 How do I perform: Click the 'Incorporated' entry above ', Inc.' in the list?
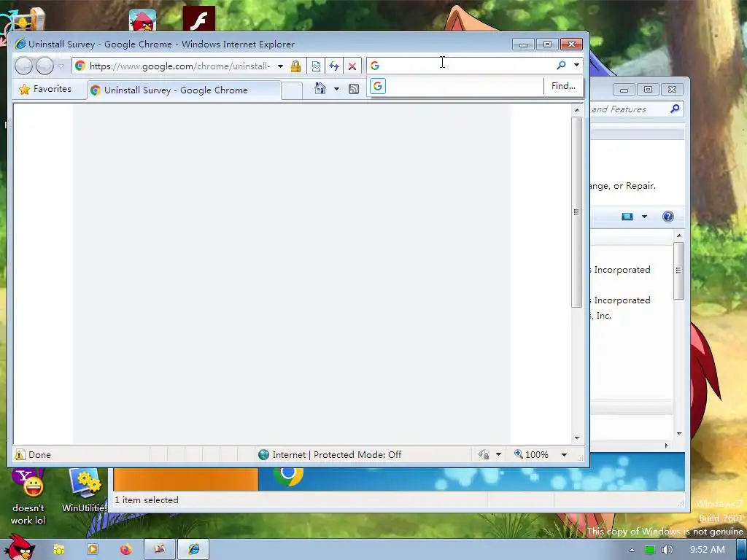[x=622, y=300]
